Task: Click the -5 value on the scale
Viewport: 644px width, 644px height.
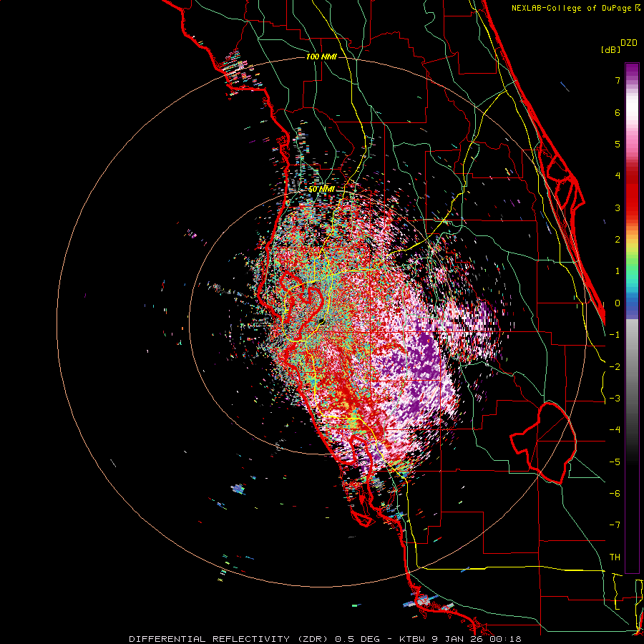Action: [615, 462]
